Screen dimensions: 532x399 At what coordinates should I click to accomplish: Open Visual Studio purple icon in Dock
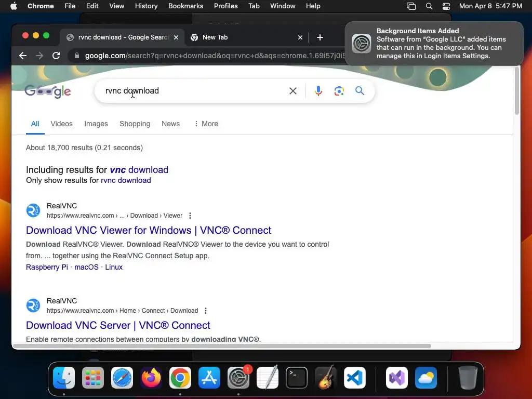(x=397, y=378)
